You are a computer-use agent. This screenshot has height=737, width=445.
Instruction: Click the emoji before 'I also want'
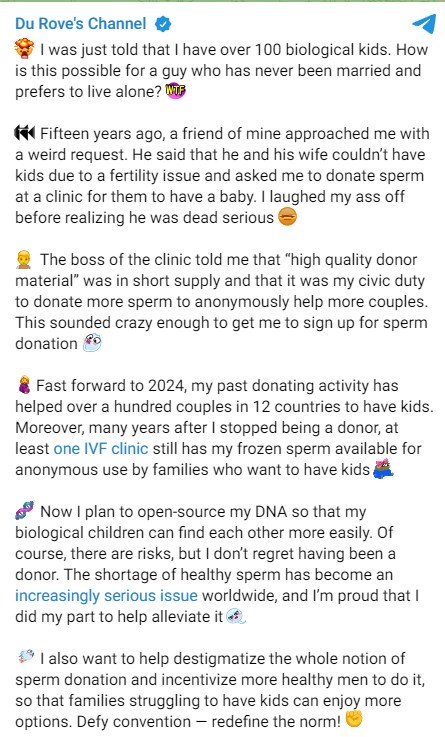point(25,657)
